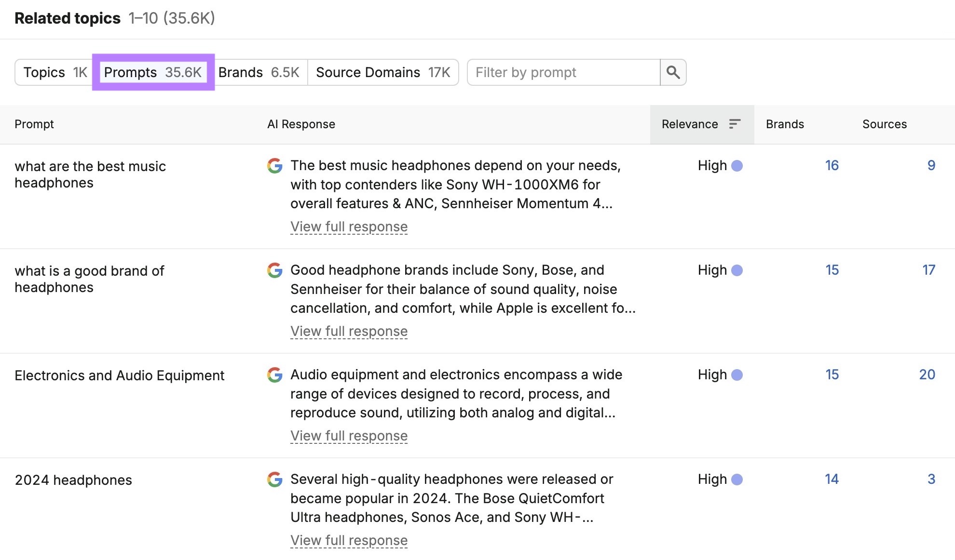Open sources count 3 for 2024 headphones
Screen dimensions: 955x560
pyautogui.click(x=931, y=479)
